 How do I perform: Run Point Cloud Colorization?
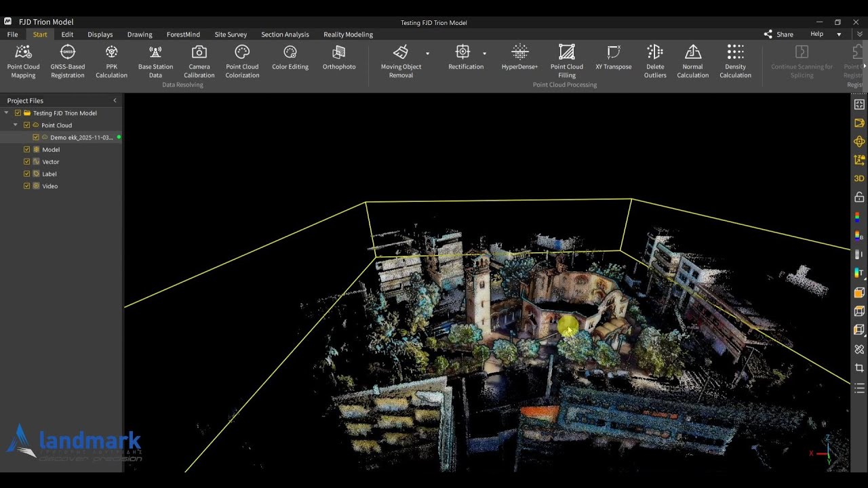(x=242, y=62)
